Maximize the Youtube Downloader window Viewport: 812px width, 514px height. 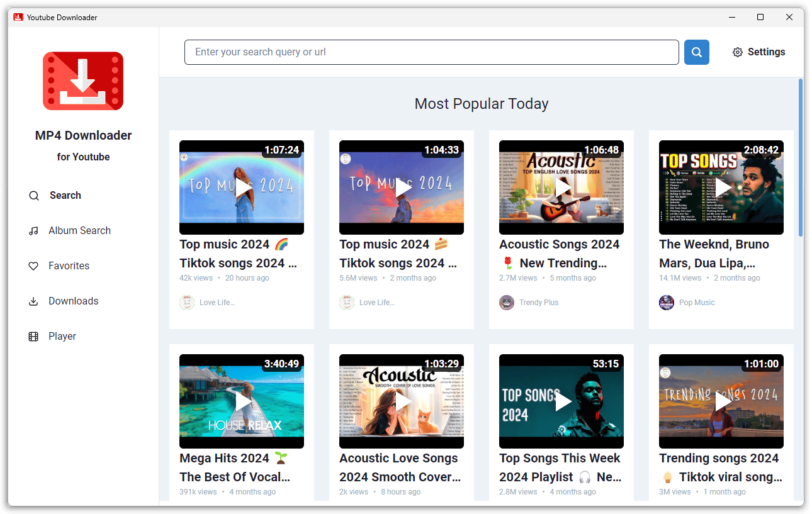pos(760,17)
